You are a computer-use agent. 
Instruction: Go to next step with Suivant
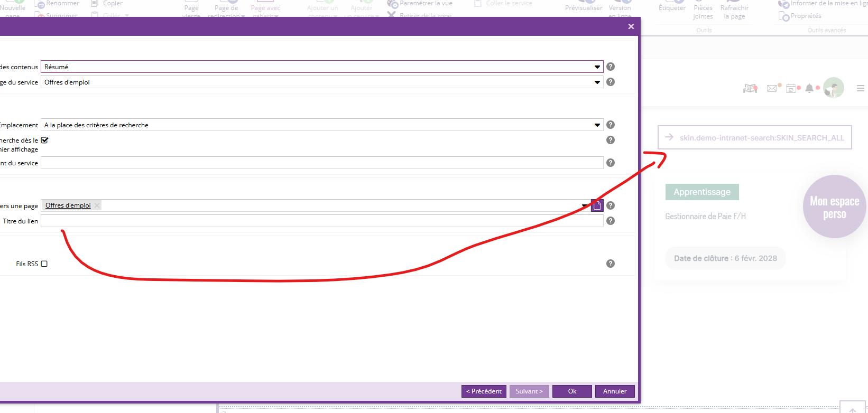click(529, 391)
